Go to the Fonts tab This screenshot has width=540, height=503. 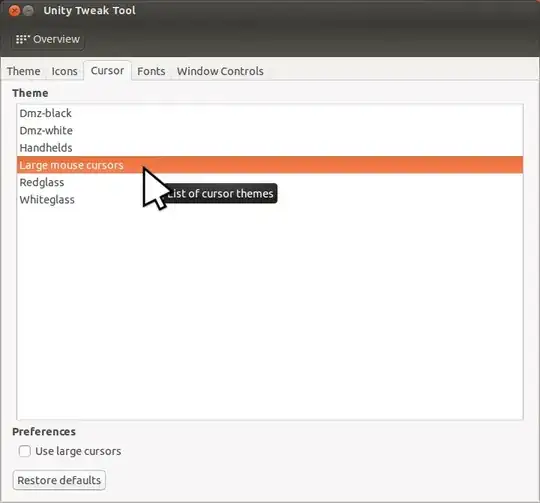coord(151,71)
